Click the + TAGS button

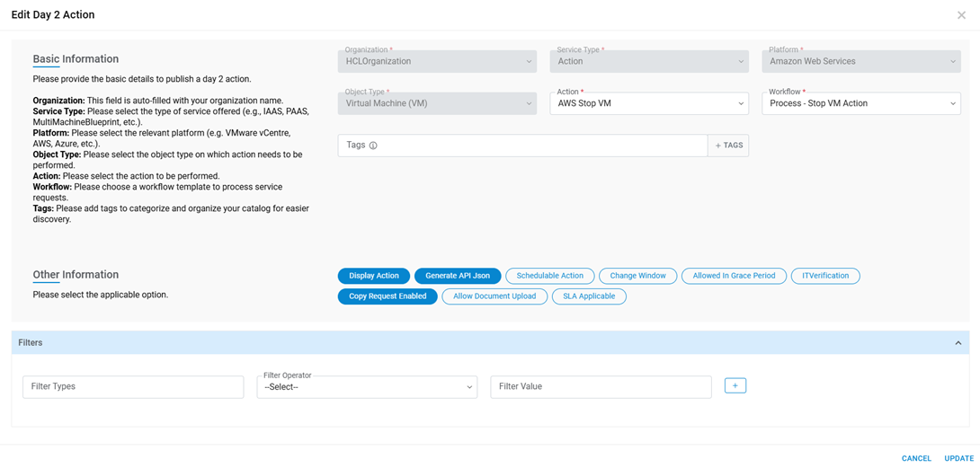[729, 145]
